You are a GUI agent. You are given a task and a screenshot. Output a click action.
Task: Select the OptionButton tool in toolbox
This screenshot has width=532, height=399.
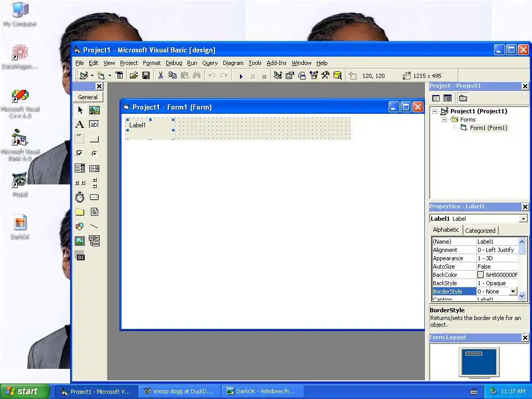click(x=95, y=153)
